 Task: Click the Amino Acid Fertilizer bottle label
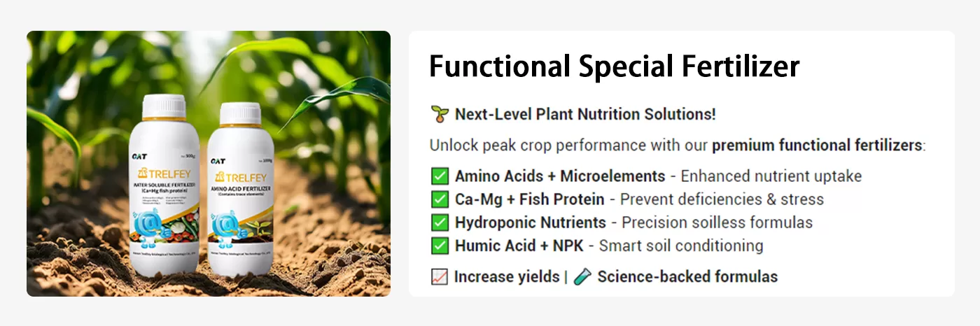tap(241, 188)
